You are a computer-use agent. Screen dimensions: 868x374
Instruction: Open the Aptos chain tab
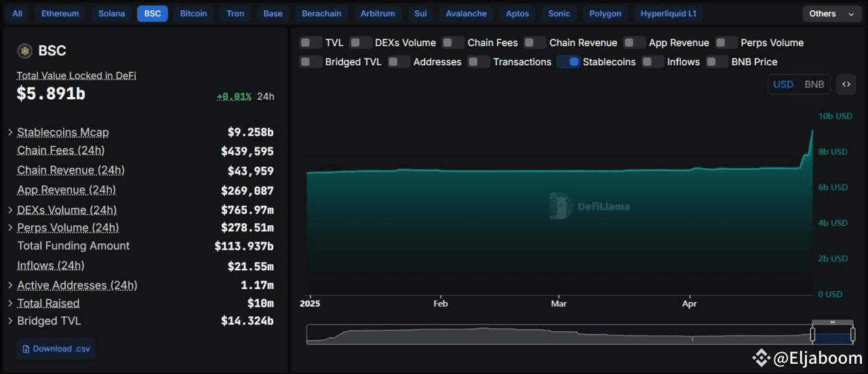(517, 14)
